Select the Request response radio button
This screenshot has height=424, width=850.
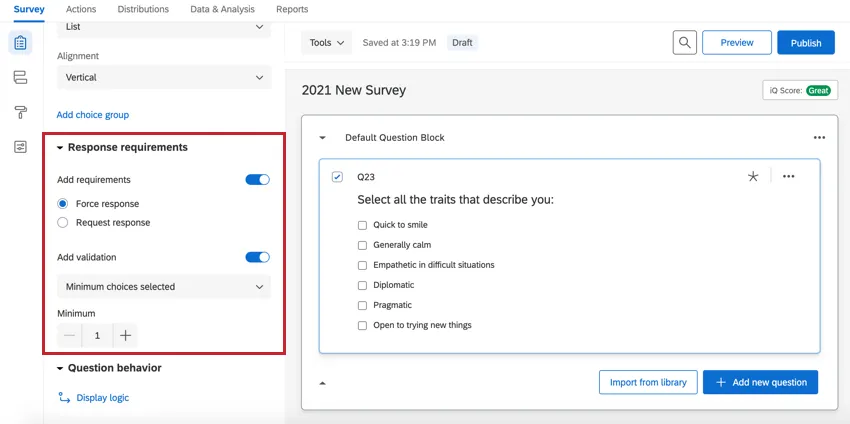click(x=63, y=223)
